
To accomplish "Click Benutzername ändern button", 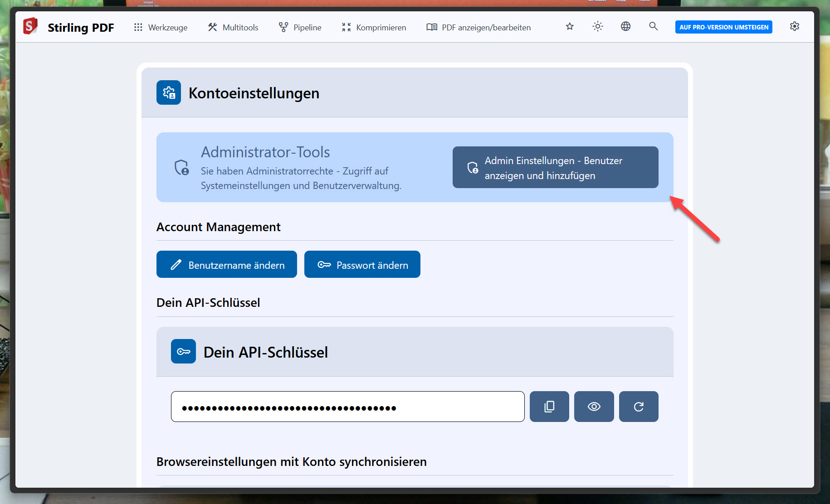I will [227, 265].
